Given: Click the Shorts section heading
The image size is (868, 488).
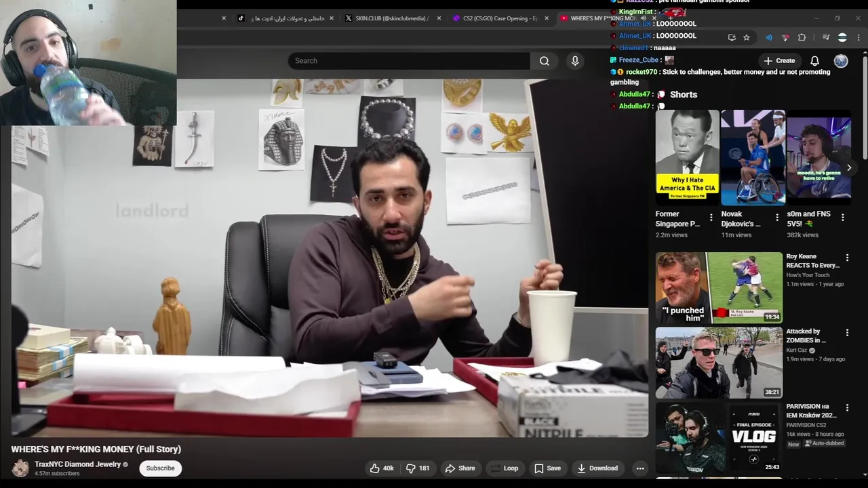Looking at the screenshot, I should (x=683, y=95).
